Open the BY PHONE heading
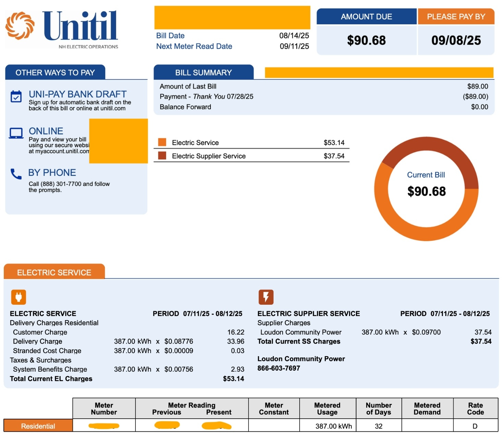The image size is (504, 443). coord(52,173)
